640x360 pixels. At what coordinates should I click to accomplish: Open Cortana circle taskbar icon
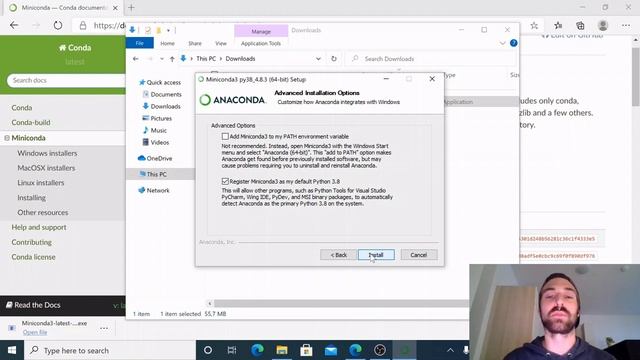pyautogui.click(x=208, y=350)
